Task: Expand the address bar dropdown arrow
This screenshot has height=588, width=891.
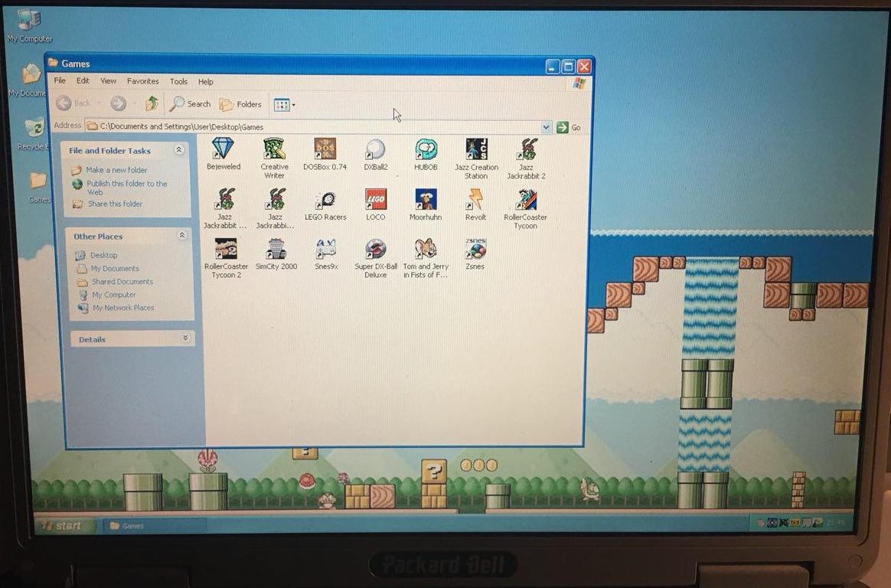Action: pyautogui.click(x=546, y=127)
